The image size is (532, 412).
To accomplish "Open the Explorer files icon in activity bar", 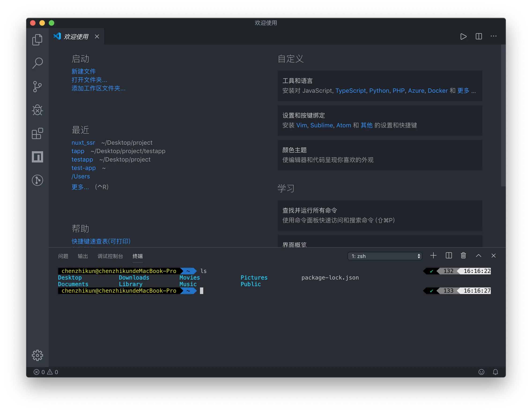I will coord(37,40).
